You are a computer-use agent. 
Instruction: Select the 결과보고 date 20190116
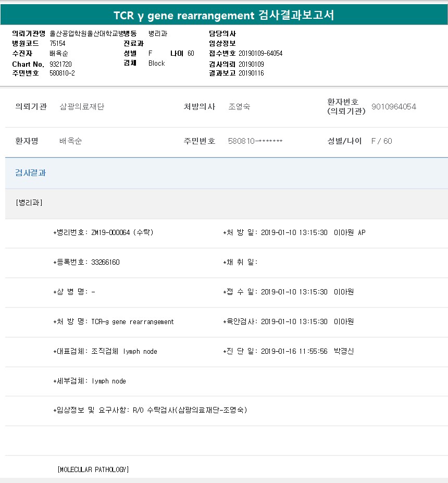pos(251,73)
